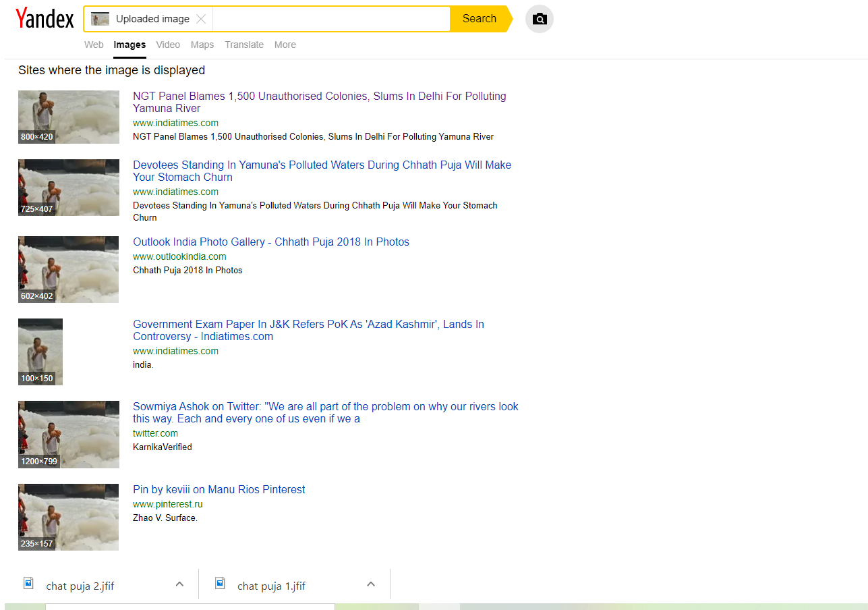Click the Yandex logo
868x610 pixels.
45,19
